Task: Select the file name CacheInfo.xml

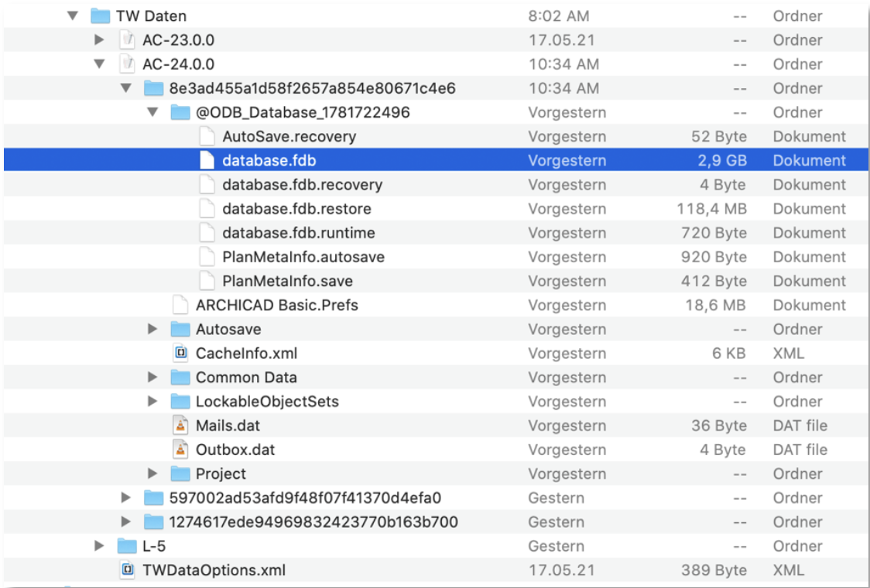Action: (246, 354)
